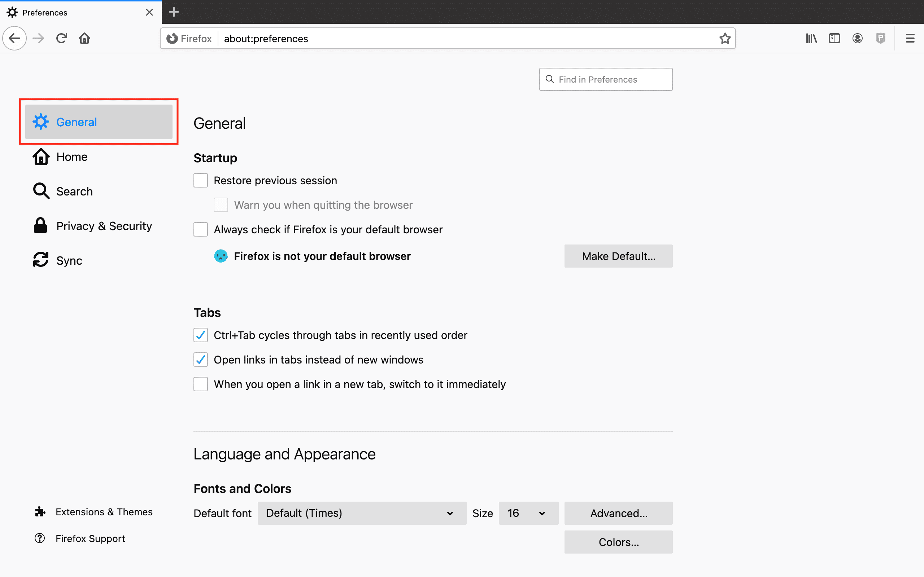
Task: Switch to the Preferences tab
Action: click(x=45, y=12)
